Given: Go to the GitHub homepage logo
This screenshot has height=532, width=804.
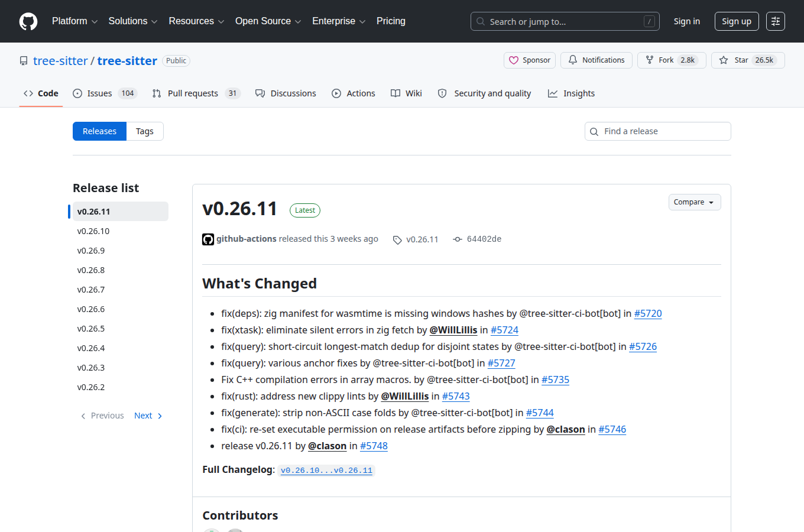Looking at the screenshot, I should [x=28, y=21].
